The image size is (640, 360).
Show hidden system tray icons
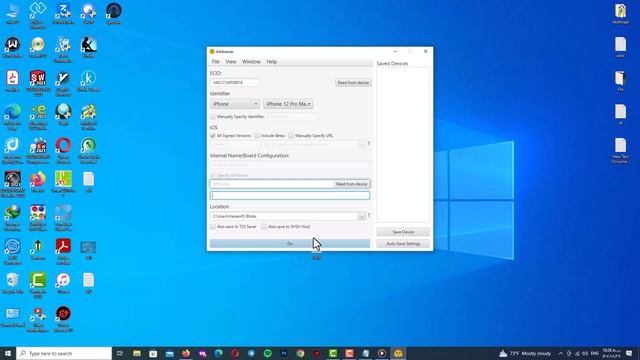click(x=561, y=353)
